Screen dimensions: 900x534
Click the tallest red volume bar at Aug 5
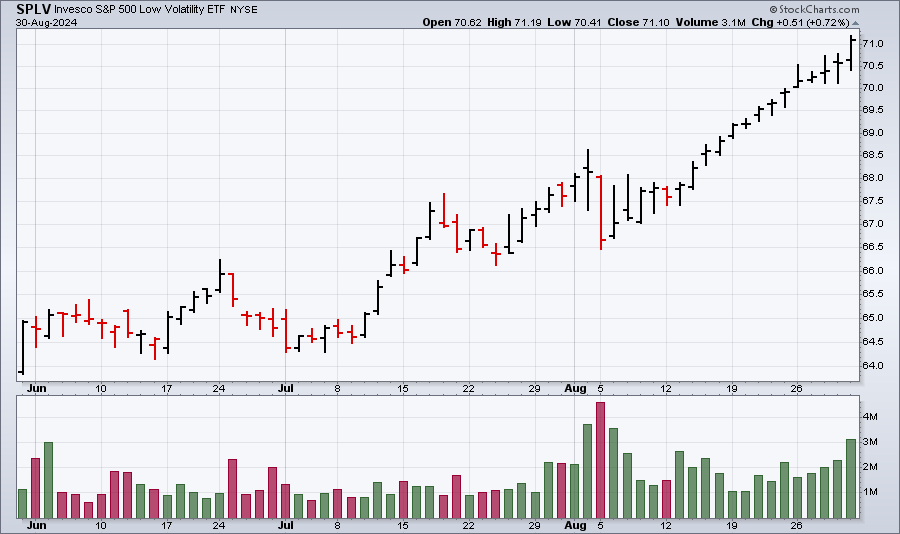point(600,460)
